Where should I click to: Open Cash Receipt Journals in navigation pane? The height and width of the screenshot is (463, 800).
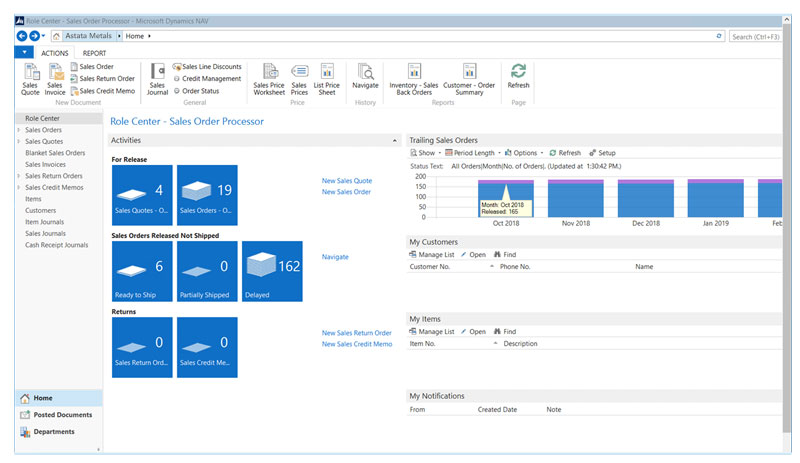pyautogui.click(x=57, y=245)
